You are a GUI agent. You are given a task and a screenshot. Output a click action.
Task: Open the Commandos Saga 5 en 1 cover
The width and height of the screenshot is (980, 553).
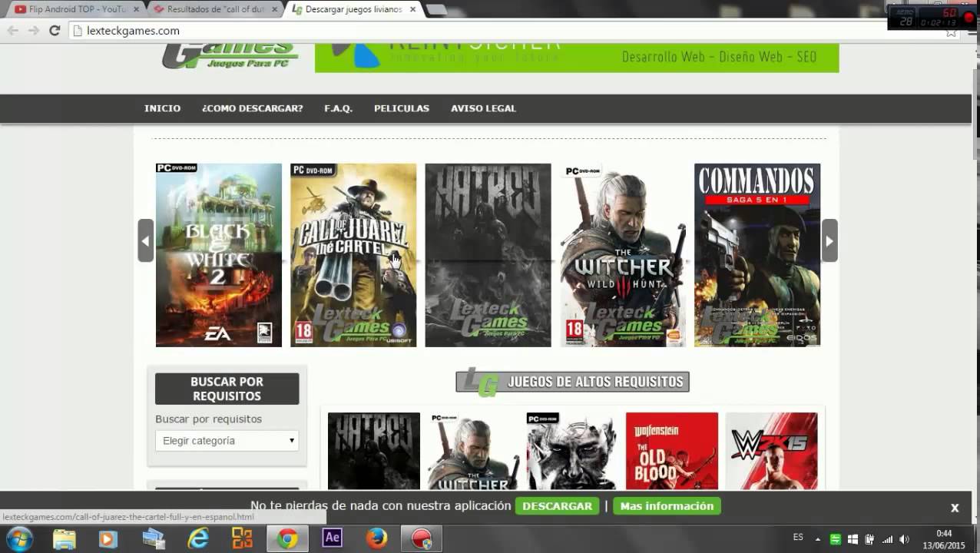tap(757, 255)
